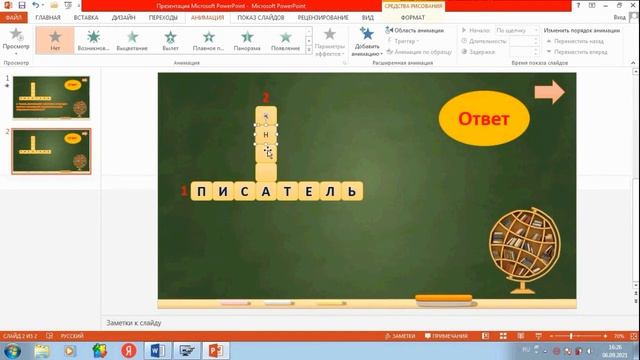Click the letter Ь tile in ПИСАТЕЛЬ

point(352,191)
